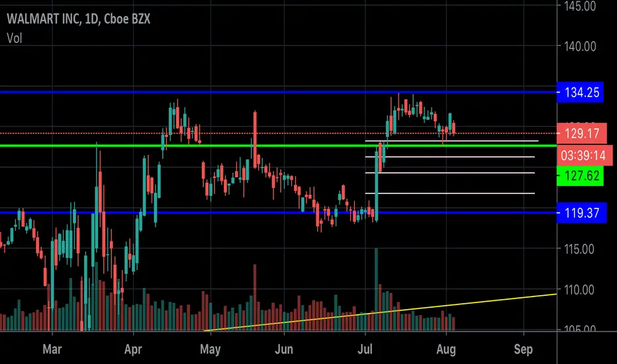Click the Aug label on time axis
This screenshot has width=617, height=364.
click(446, 349)
